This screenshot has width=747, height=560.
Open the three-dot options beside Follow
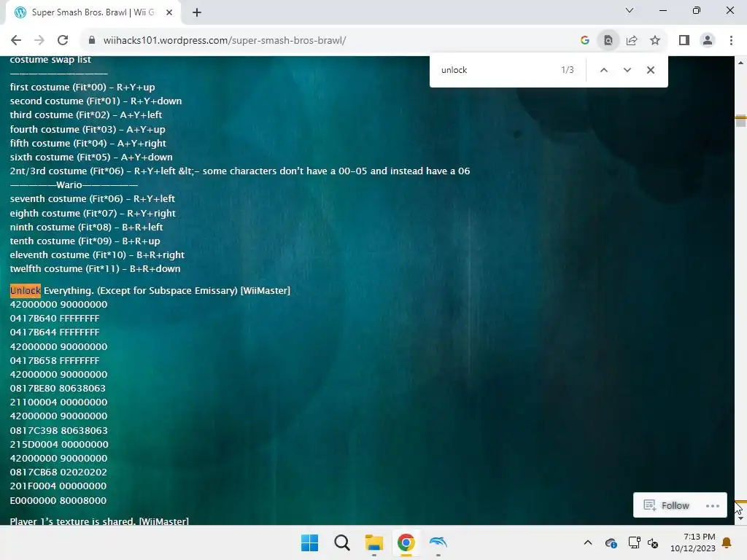[x=712, y=506]
